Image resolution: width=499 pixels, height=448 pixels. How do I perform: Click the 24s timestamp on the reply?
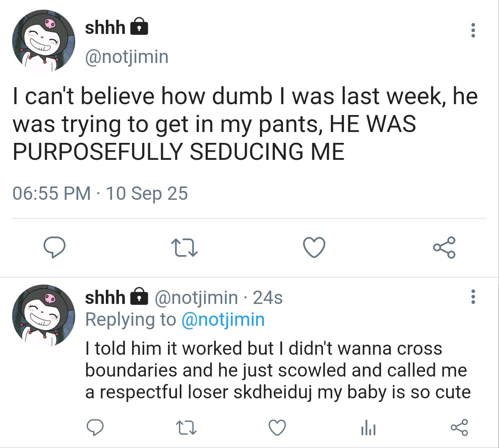tap(267, 298)
